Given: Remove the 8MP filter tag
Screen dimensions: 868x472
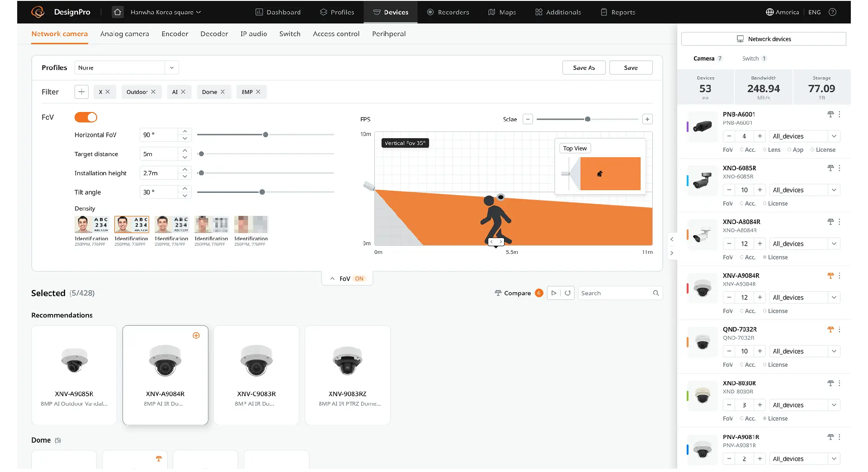Looking at the screenshot, I should coord(258,92).
